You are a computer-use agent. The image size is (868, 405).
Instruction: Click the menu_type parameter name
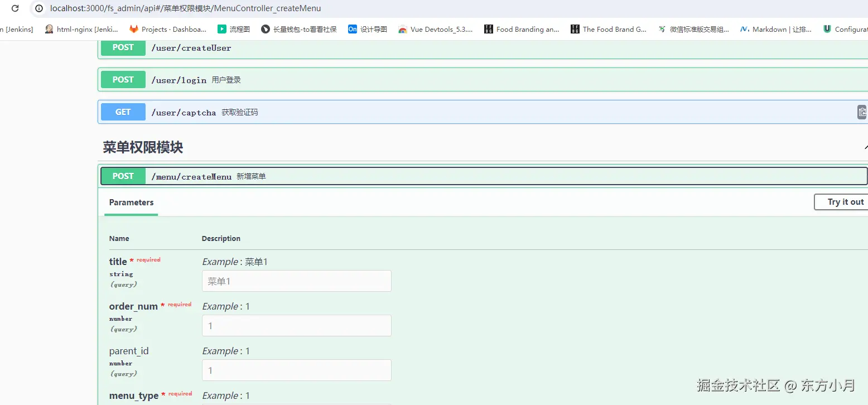134,396
